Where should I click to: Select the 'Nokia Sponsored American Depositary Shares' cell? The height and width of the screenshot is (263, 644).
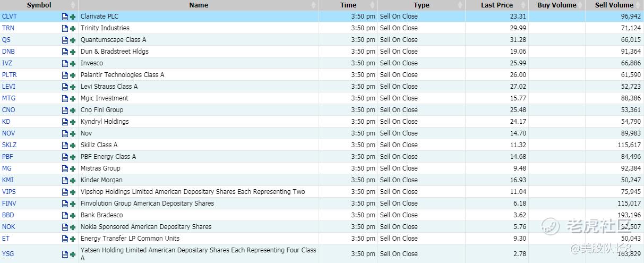[x=199, y=227]
